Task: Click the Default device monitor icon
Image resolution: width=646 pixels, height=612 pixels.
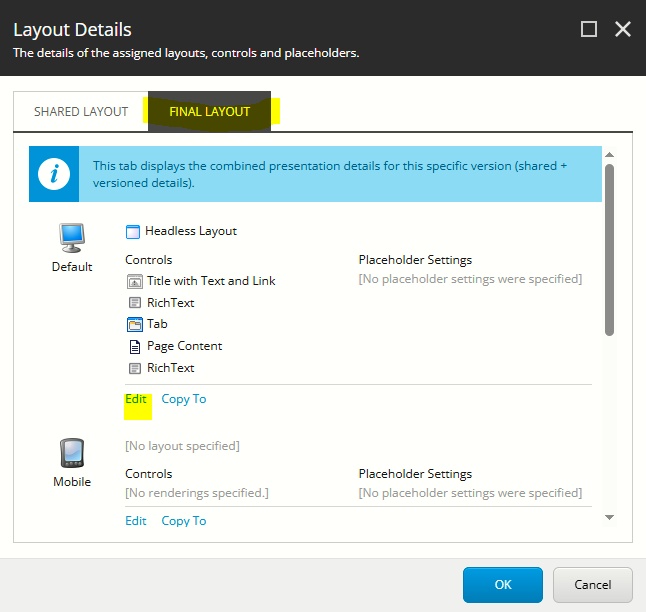Action: click(x=72, y=238)
